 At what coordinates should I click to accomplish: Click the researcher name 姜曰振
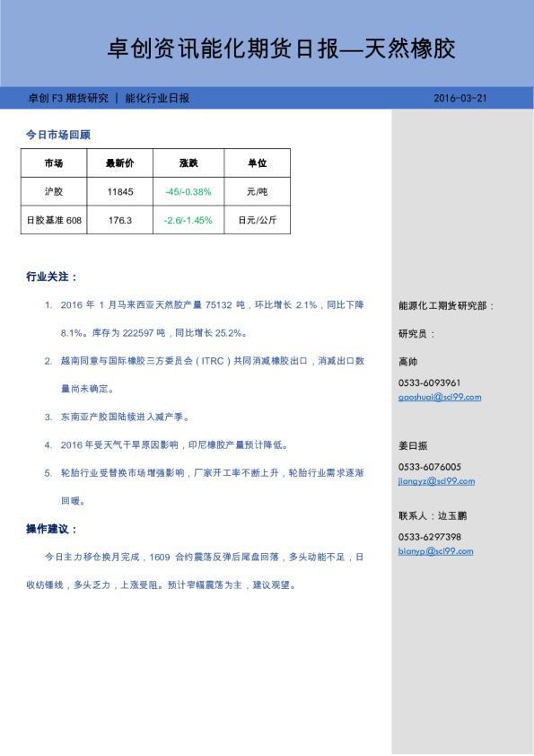pos(413,445)
